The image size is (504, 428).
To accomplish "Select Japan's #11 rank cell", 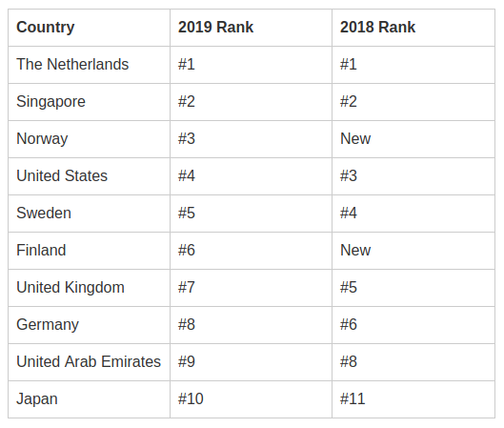I will 413,399.
